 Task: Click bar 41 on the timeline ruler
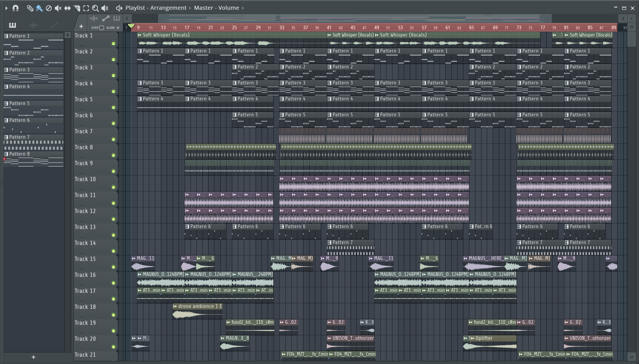pyautogui.click(x=329, y=27)
